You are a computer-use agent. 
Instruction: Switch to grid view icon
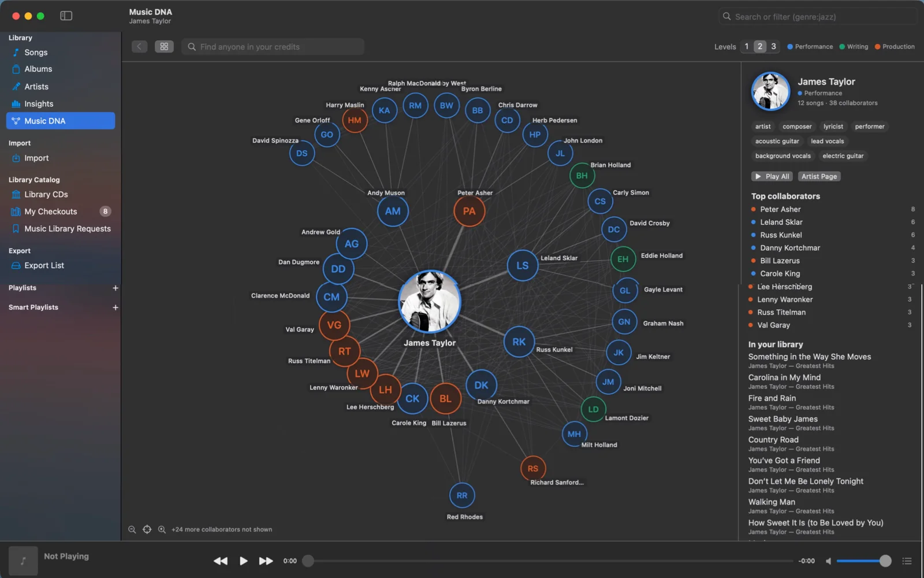[164, 47]
